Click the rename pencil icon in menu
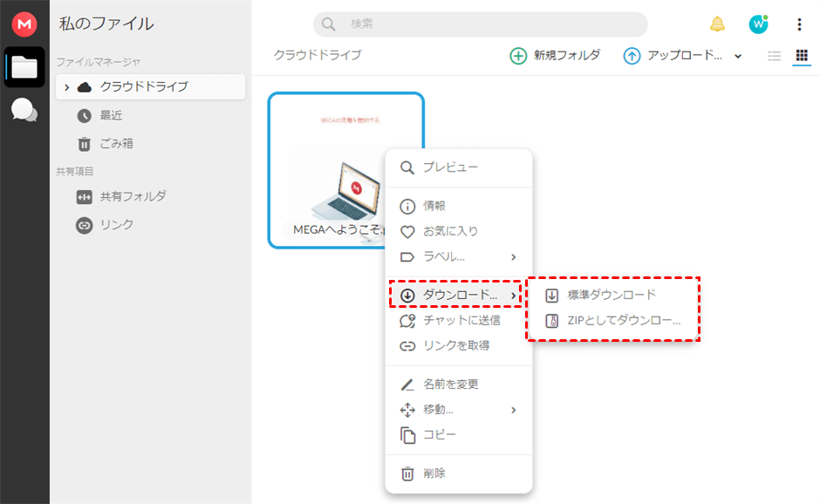 click(x=407, y=385)
